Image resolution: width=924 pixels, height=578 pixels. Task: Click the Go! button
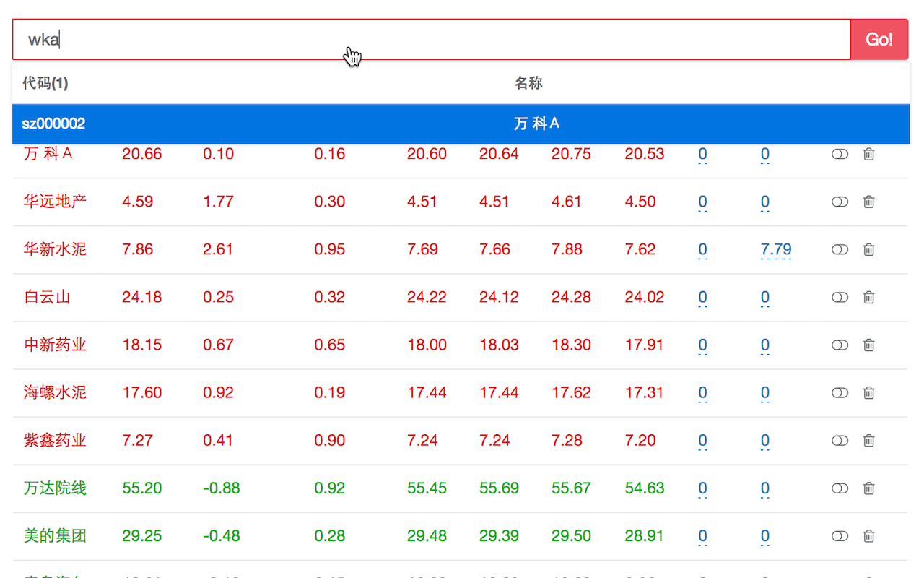click(x=879, y=39)
